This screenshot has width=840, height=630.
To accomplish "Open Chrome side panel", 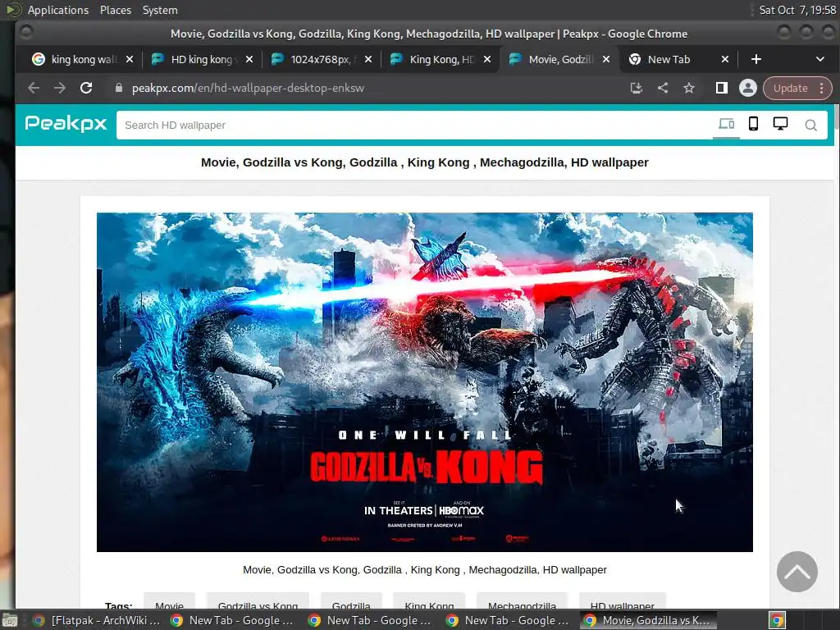I will [722, 88].
